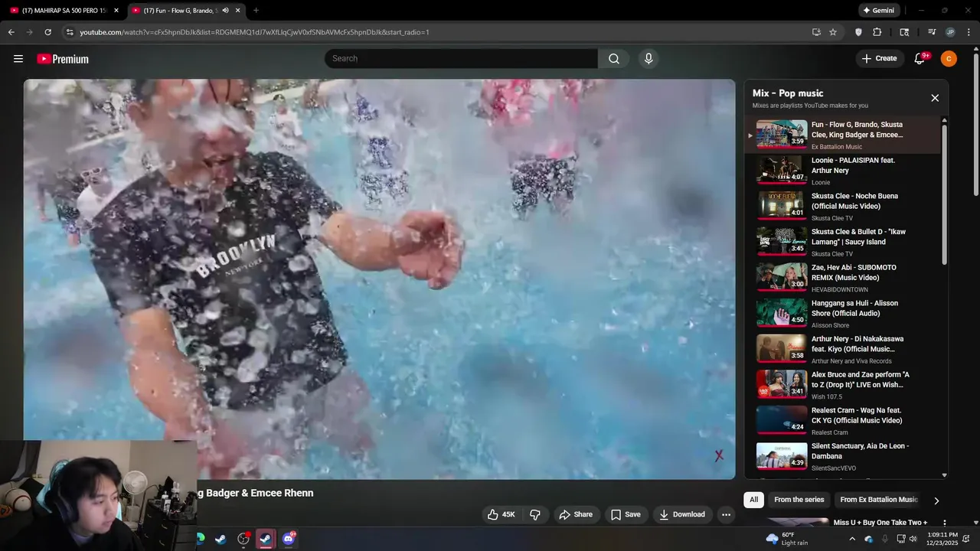
Task: Open the YouTube hamburger guide menu
Action: pos(18,59)
